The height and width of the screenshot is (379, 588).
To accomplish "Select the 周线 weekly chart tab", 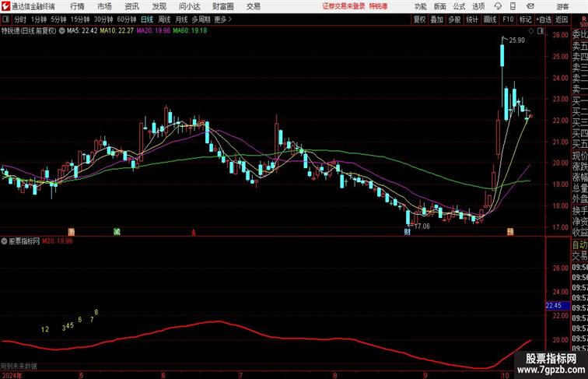I will [x=164, y=19].
